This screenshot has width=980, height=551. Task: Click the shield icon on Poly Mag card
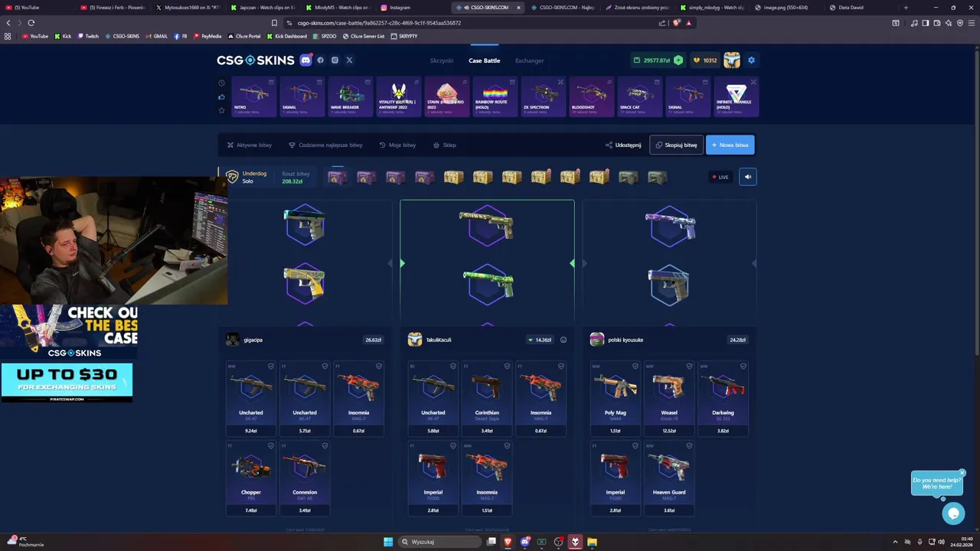click(x=635, y=366)
